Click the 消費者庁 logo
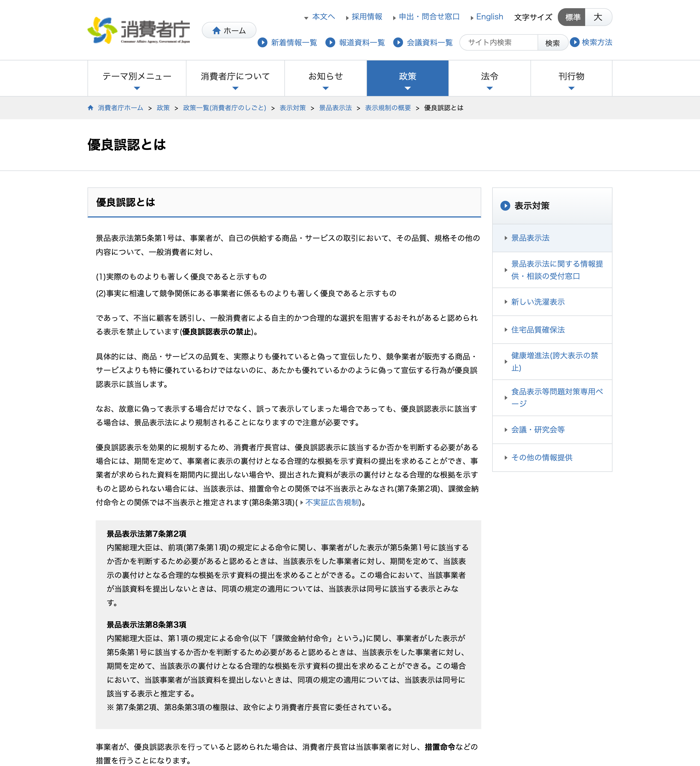Viewport: 700px width, 766px height. (x=139, y=30)
